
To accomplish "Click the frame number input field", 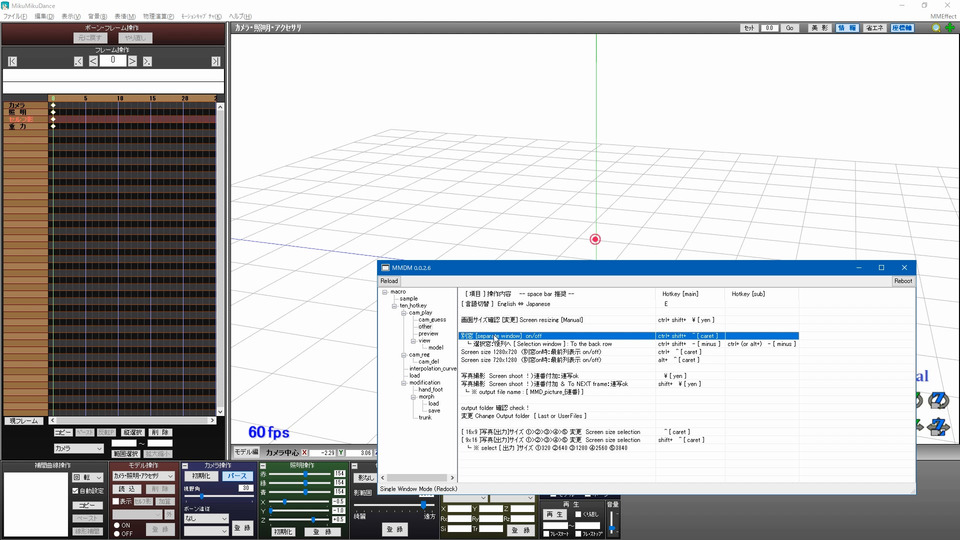I will point(113,61).
